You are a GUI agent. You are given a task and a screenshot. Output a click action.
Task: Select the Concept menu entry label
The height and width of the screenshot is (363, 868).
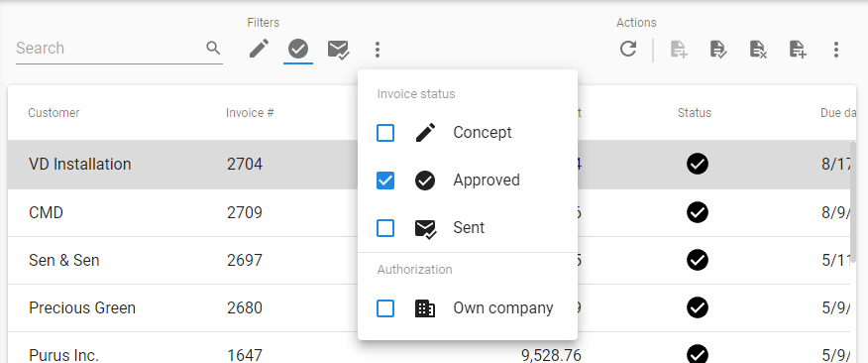(x=483, y=133)
